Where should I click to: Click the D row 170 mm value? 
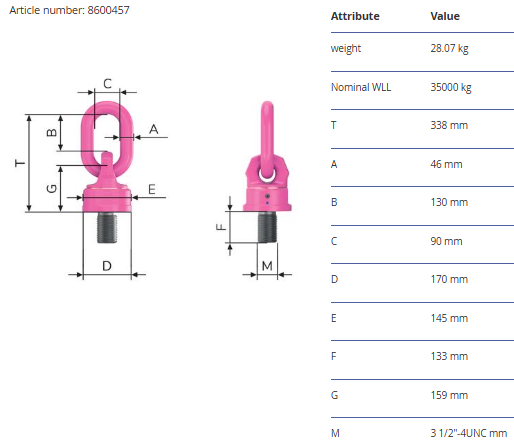click(x=449, y=279)
